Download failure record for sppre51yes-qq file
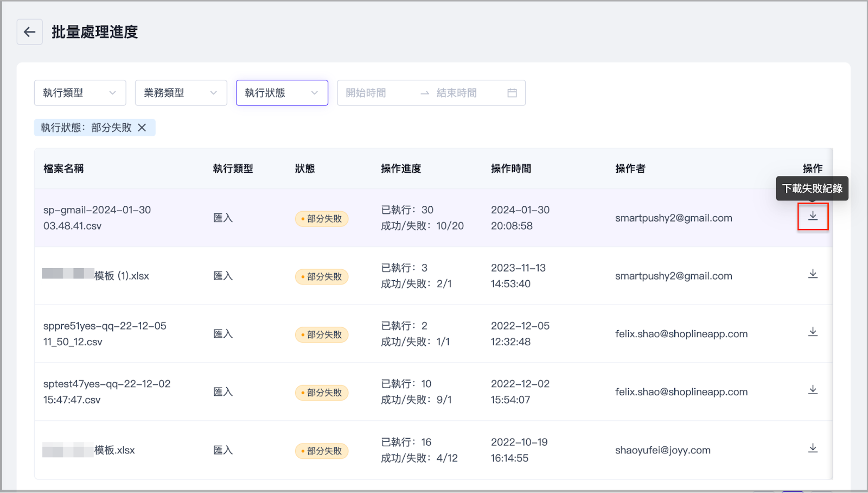The width and height of the screenshot is (868, 493). coord(813,332)
